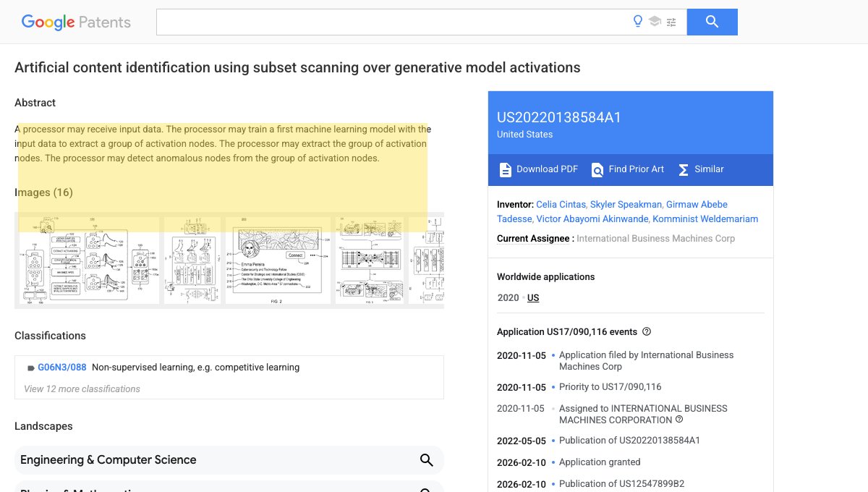The image size is (868, 492).
Task: Click tag icon before G06N3/088
Action: (x=30, y=368)
